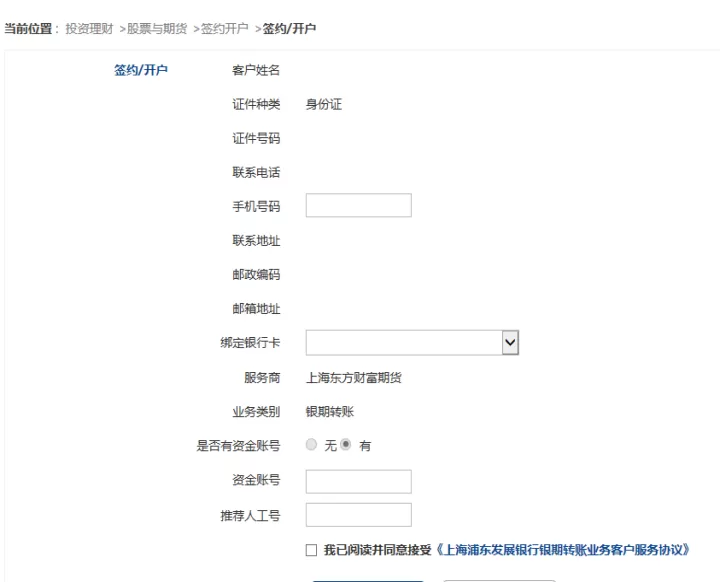The image size is (720, 582).
Task: Click the 服务商 label
Action: click(262, 378)
